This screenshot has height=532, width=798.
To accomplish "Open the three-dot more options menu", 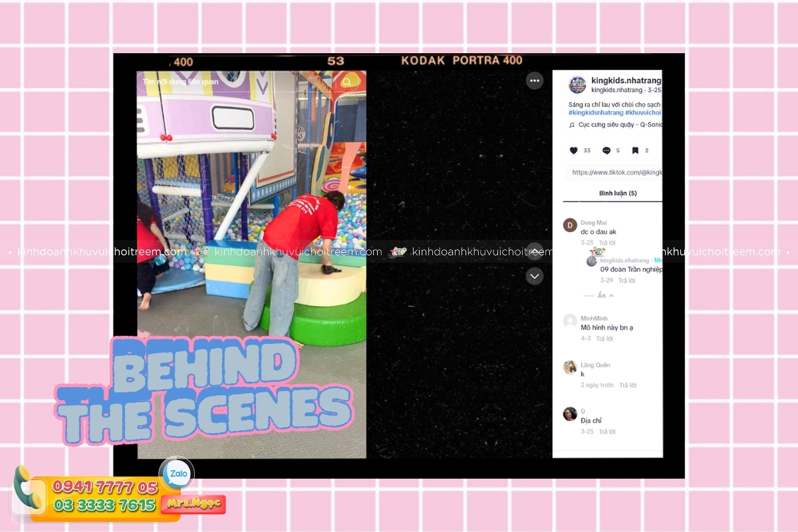I will (x=535, y=81).
